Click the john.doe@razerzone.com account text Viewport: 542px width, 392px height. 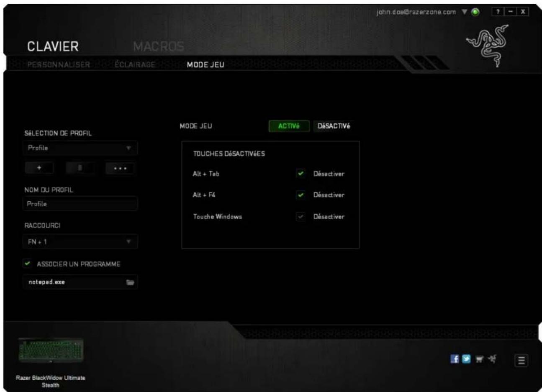[x=416, y=12]
